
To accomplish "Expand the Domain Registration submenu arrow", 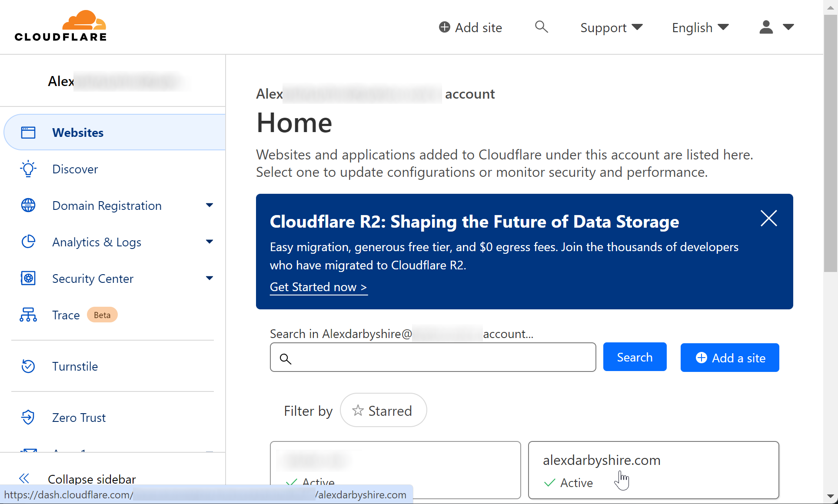I will coord(209,205).
